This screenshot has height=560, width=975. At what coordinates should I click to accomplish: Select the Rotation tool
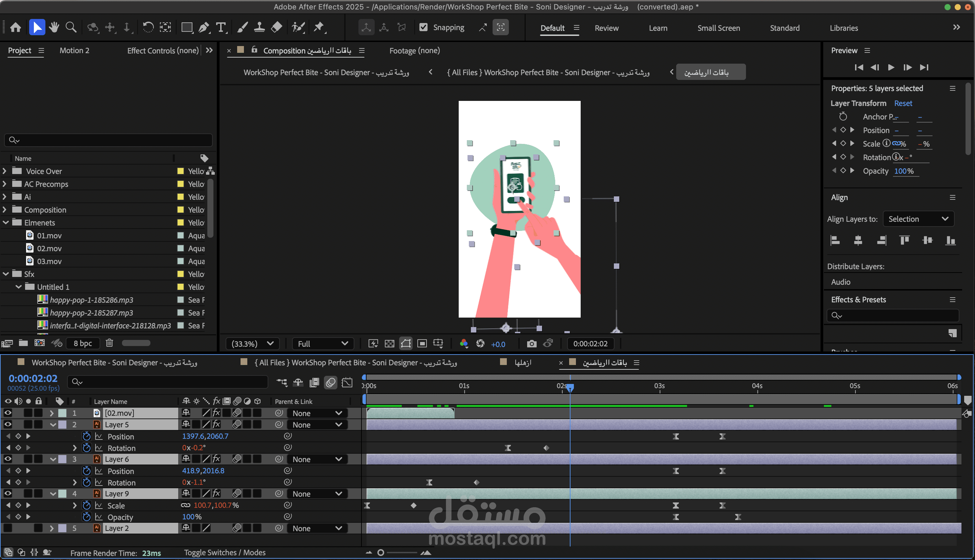(148, 27)
